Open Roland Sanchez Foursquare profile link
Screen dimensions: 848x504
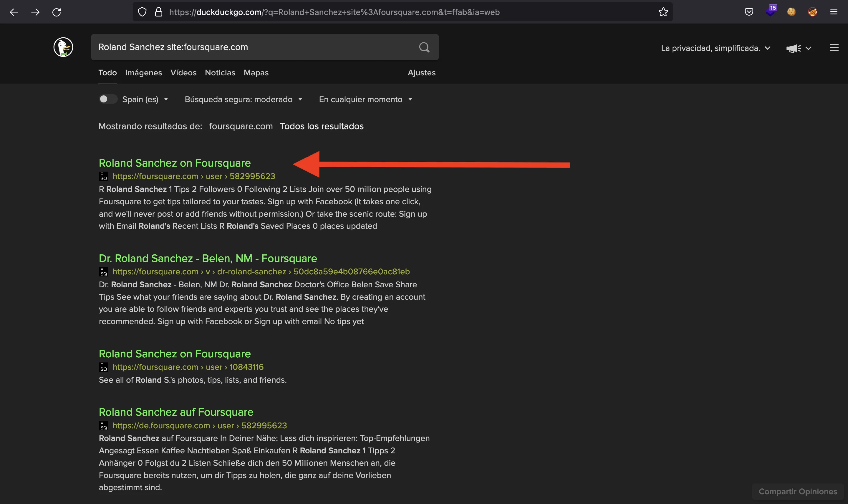174,162
